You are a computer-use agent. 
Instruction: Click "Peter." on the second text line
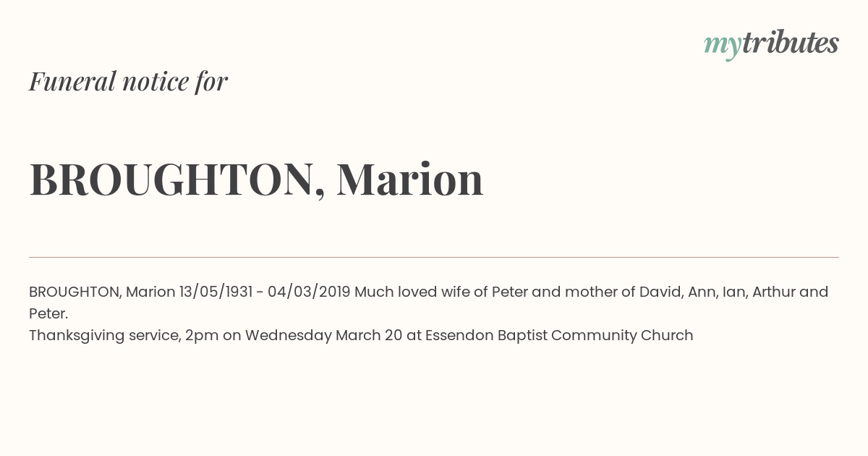tap(48, 313)
